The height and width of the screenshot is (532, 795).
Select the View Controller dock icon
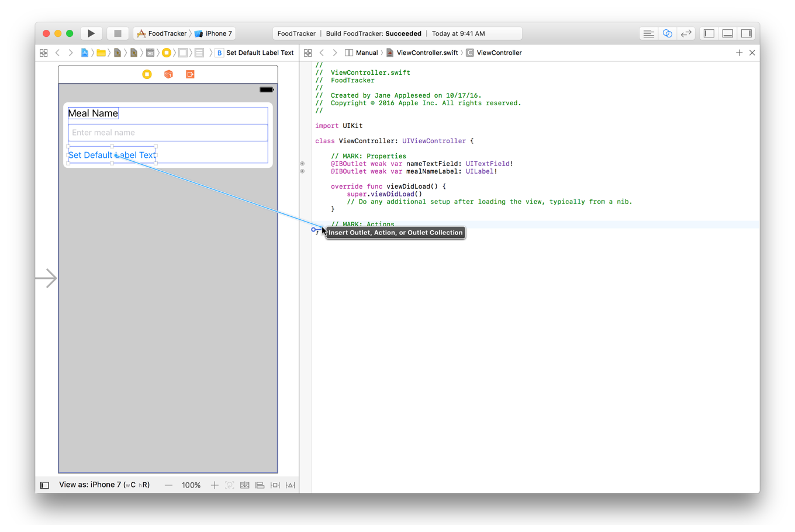coord(147,74)
